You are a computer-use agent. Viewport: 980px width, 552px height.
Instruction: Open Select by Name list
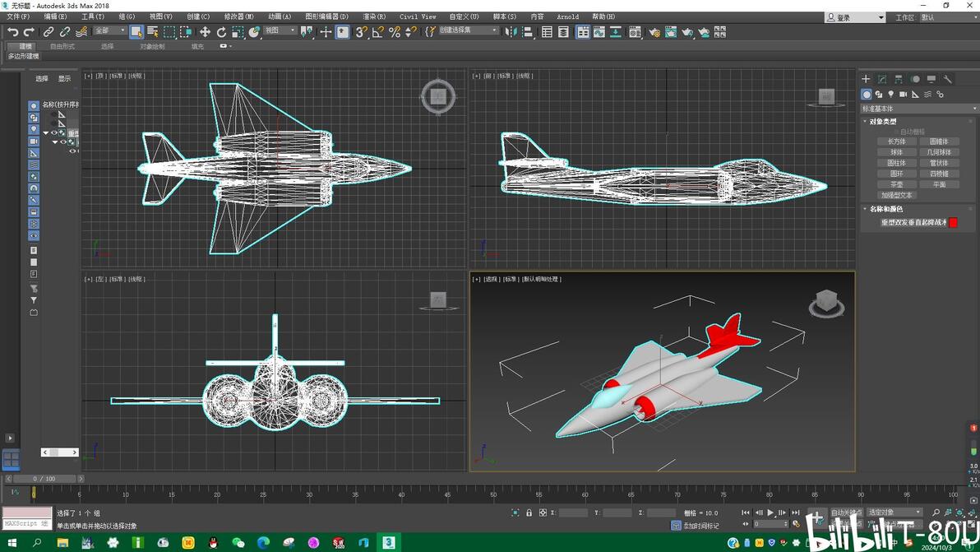152,32
